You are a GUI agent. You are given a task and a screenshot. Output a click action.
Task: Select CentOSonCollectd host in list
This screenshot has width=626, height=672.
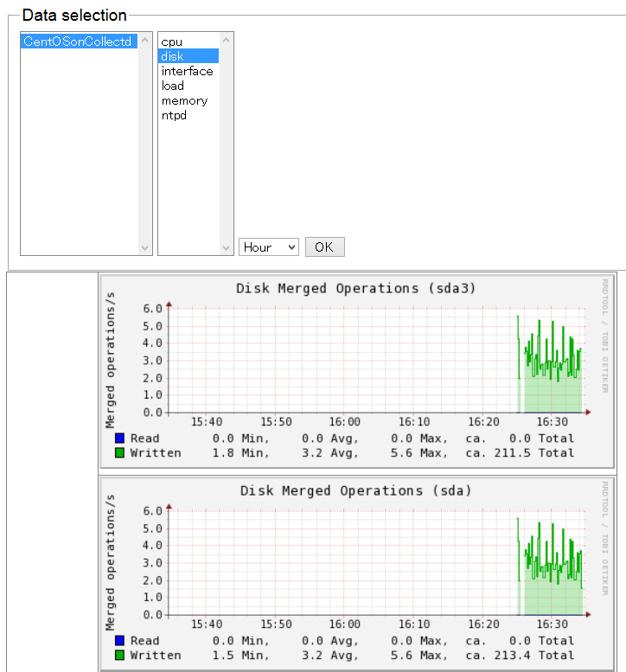click(79, 42)
